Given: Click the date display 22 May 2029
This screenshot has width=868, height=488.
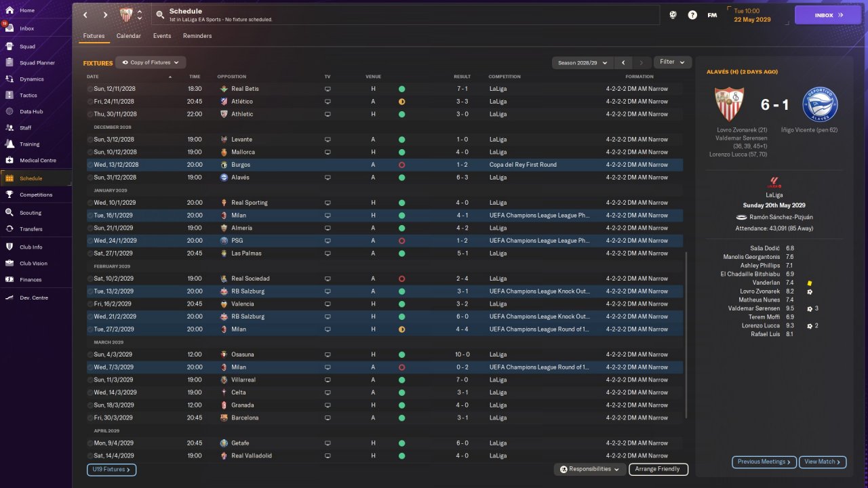Looking at the screenshot, I should [752, 20].
